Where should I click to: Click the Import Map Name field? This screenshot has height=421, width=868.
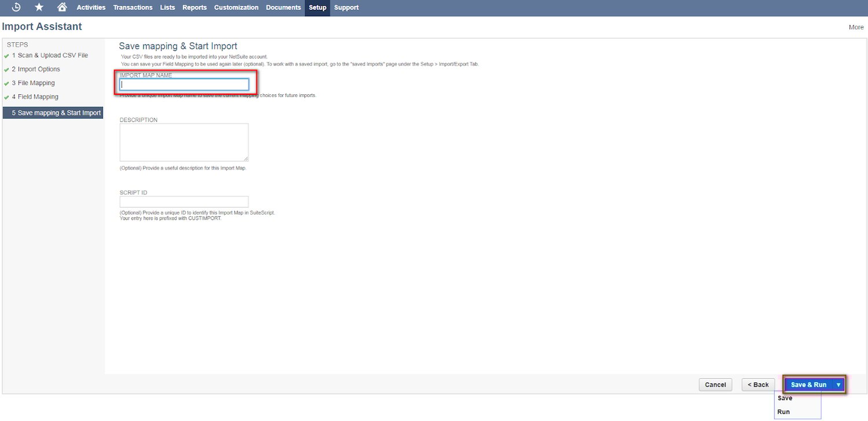point(184,84)
